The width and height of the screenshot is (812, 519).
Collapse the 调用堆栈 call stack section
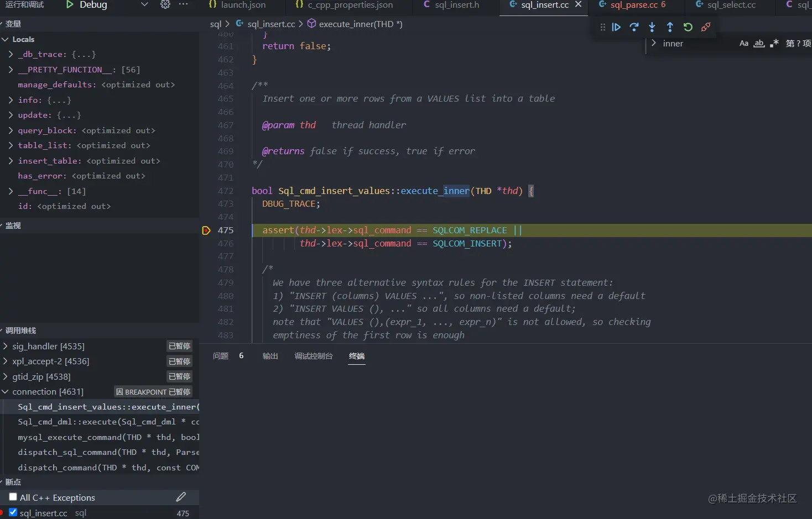[x=100, y=331]
